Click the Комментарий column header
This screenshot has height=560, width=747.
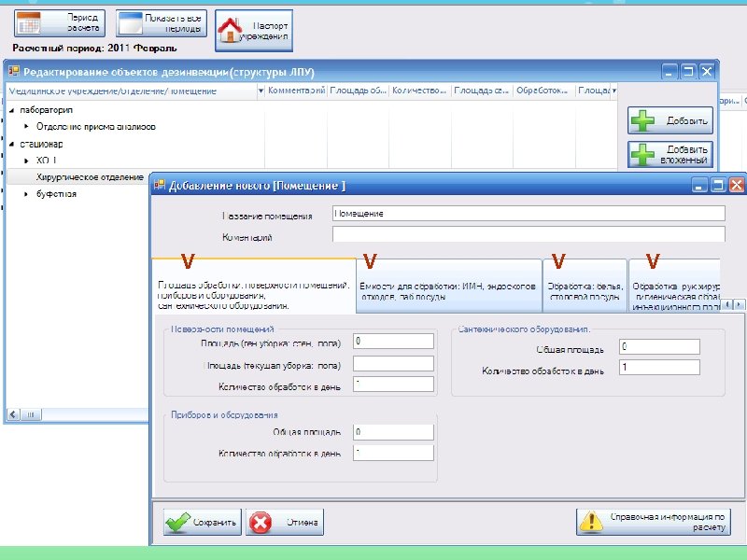(296, 91)
